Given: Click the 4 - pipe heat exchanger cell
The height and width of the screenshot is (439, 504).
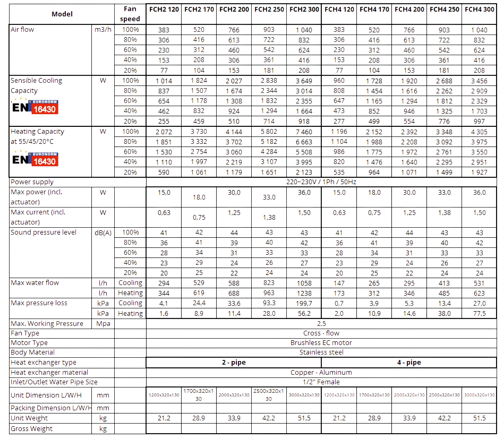Looking at the screenshot, I should point(409,363).
